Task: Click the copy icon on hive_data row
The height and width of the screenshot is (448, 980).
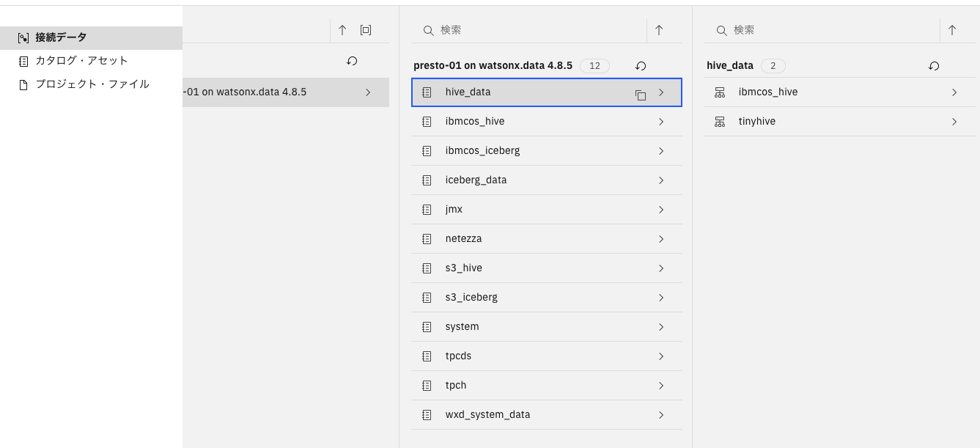Action: tap(641, 95)
